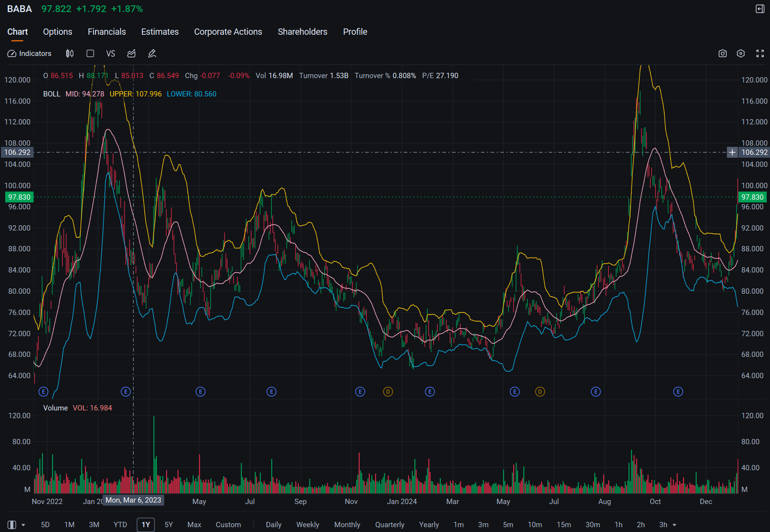The height and width of the screenshot is (532, 770).
Task: Select the 5Y time range
Action: pos(168,525)
